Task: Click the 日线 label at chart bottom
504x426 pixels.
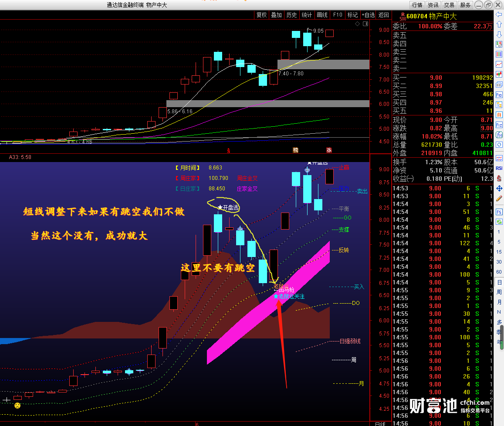Action: pos(380,424)
